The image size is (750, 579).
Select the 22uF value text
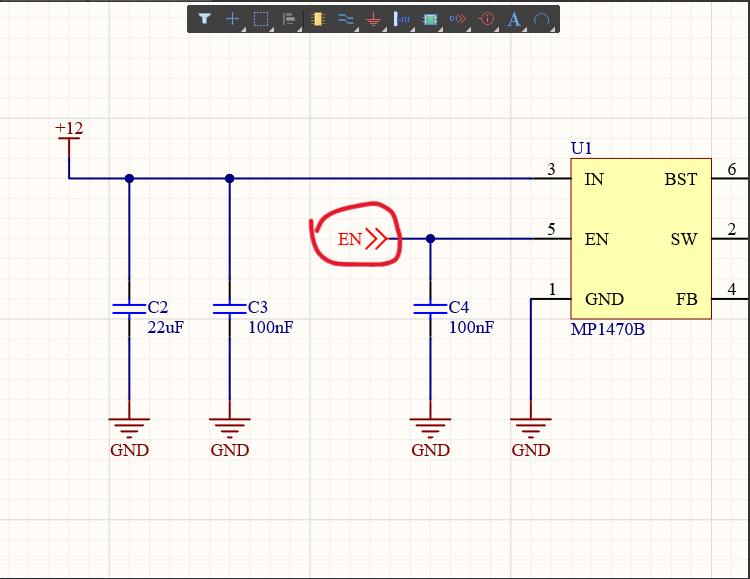click(165, 327)
